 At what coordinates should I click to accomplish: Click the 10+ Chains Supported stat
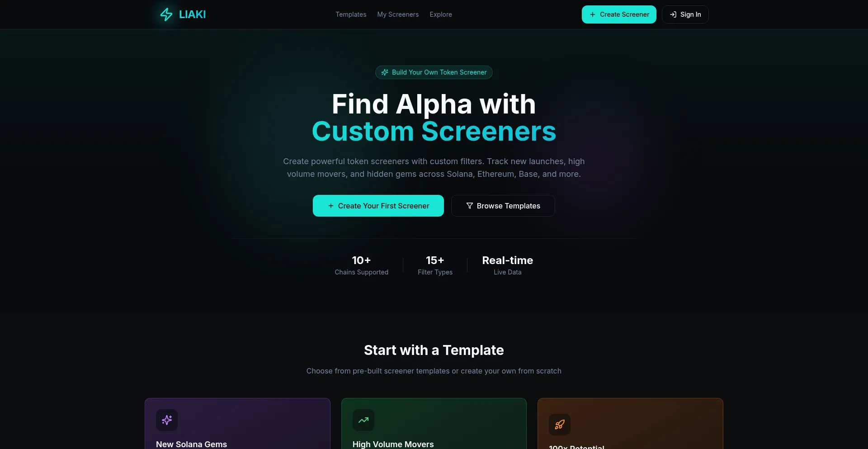(x=362, y=265)
